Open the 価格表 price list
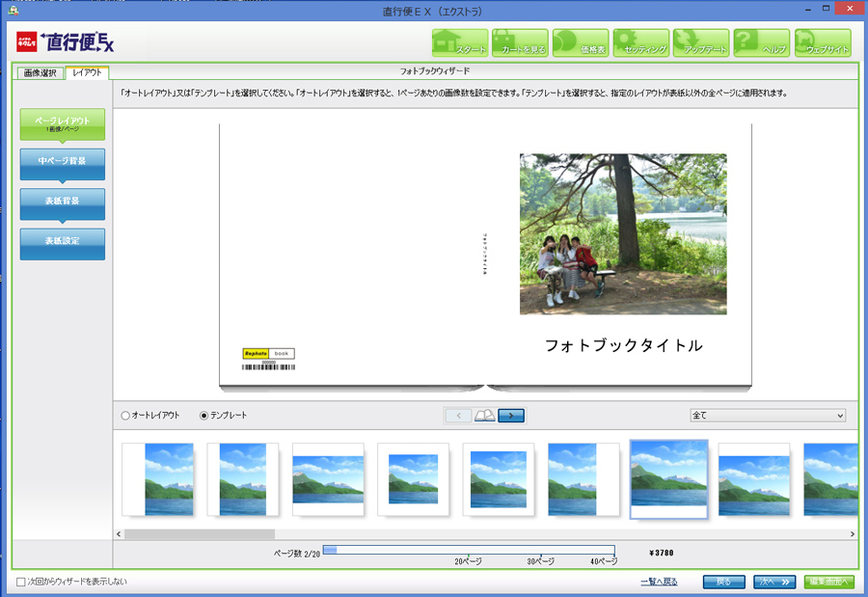 coord(580,42)
